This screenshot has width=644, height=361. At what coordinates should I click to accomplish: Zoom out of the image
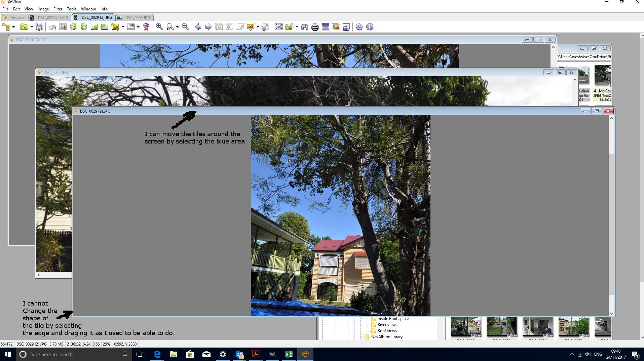pyautogui.click(x=185, y=27)
